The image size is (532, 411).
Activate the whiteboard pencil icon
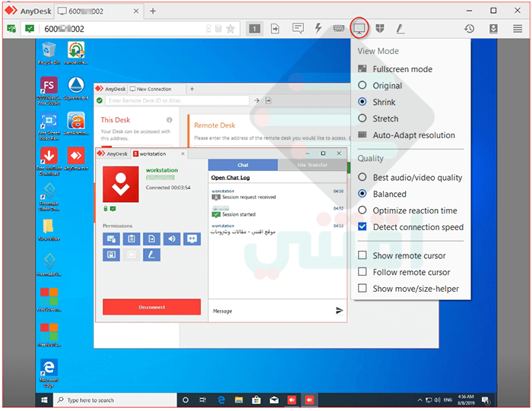tap(401, 28)
